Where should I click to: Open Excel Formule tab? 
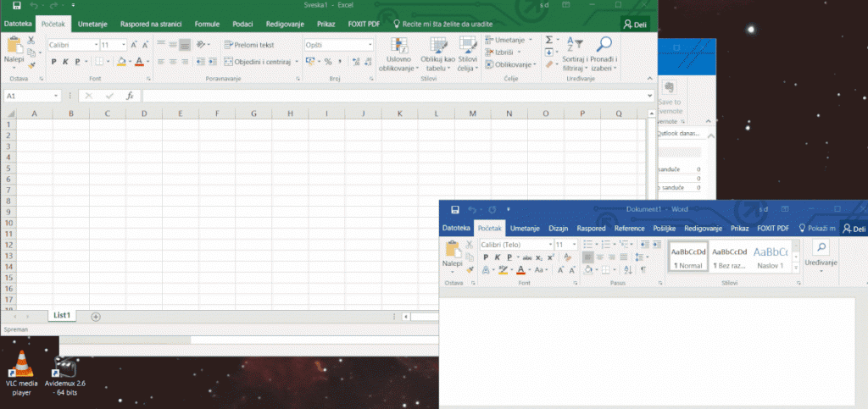click(207, 25)
